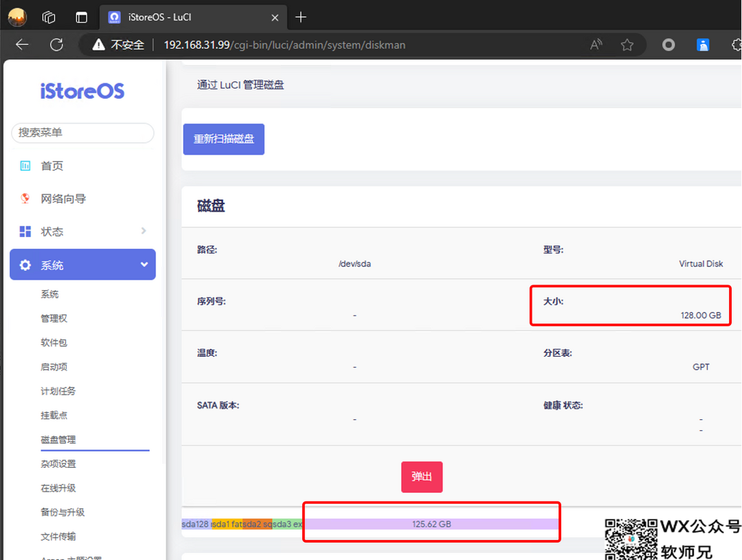Open a new browser tab
This screenshot has height=560, width=742.
point(300,17)
